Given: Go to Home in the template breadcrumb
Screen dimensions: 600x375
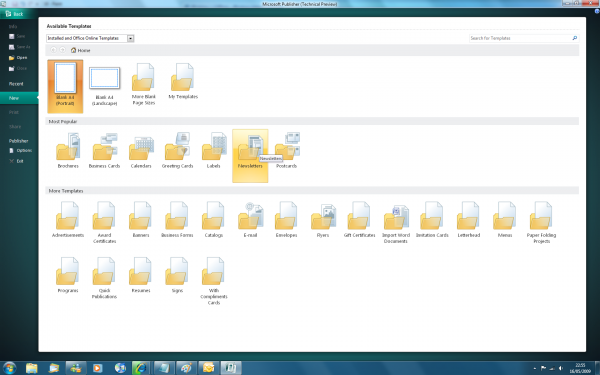Looking at the screenshot, I should pos(81,50).
